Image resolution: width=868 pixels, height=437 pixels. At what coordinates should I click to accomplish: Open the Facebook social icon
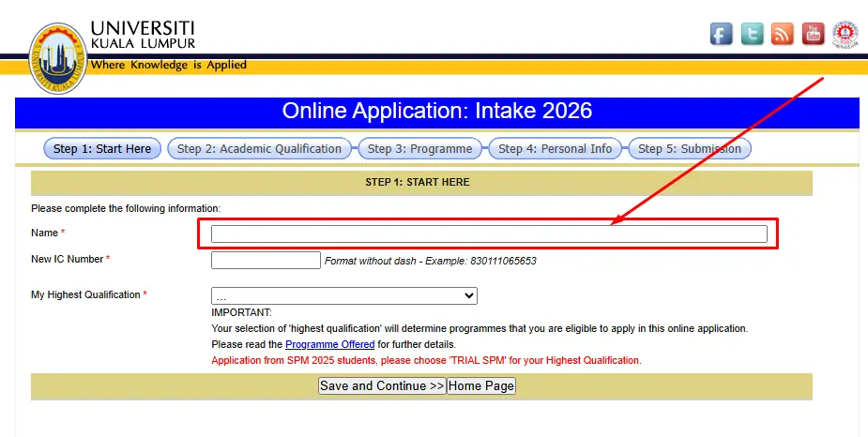point(722,34)
